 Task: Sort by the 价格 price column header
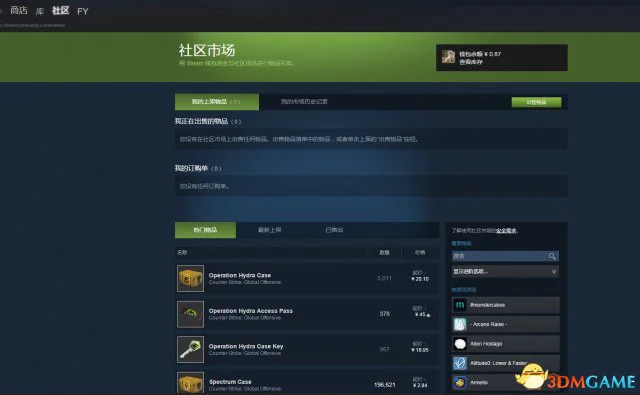pos(420,253)
